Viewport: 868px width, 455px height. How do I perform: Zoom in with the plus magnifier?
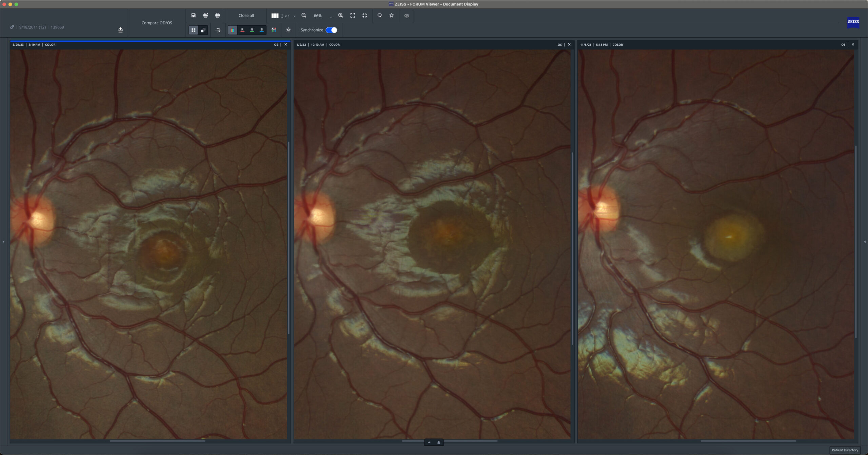tap(341, 15)
